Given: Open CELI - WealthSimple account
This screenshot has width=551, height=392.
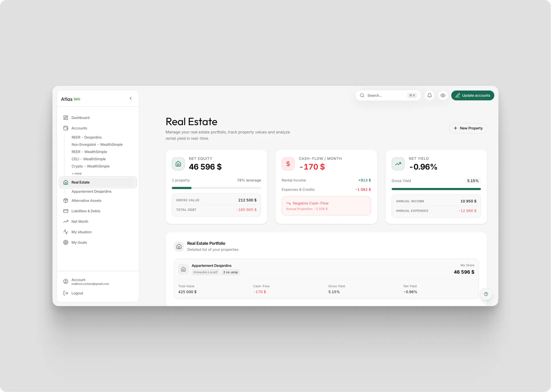Looking at the screenshot, I should click(89, 159).
